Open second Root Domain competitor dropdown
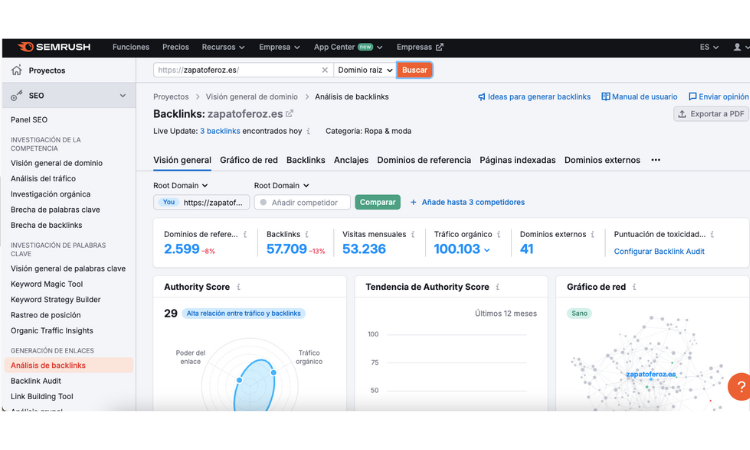Image resolution: width=750 pixels, height=450 pixels. [x=281, y=186]
